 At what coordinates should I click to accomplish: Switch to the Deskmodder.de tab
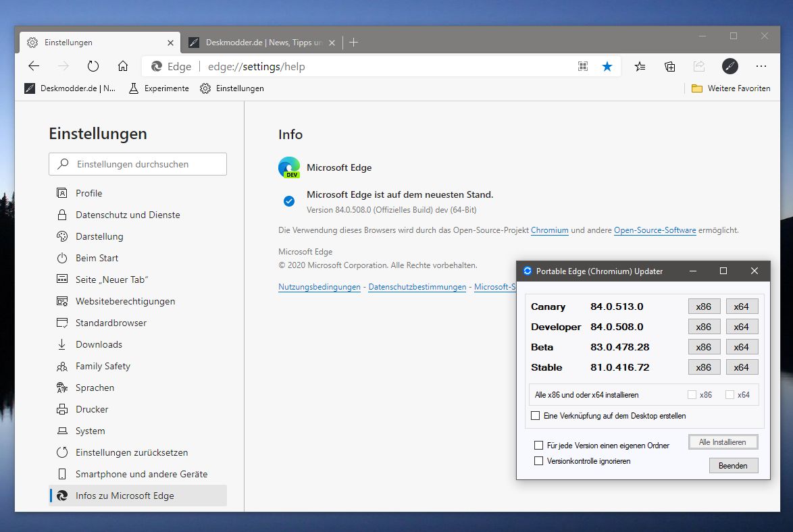261,43
